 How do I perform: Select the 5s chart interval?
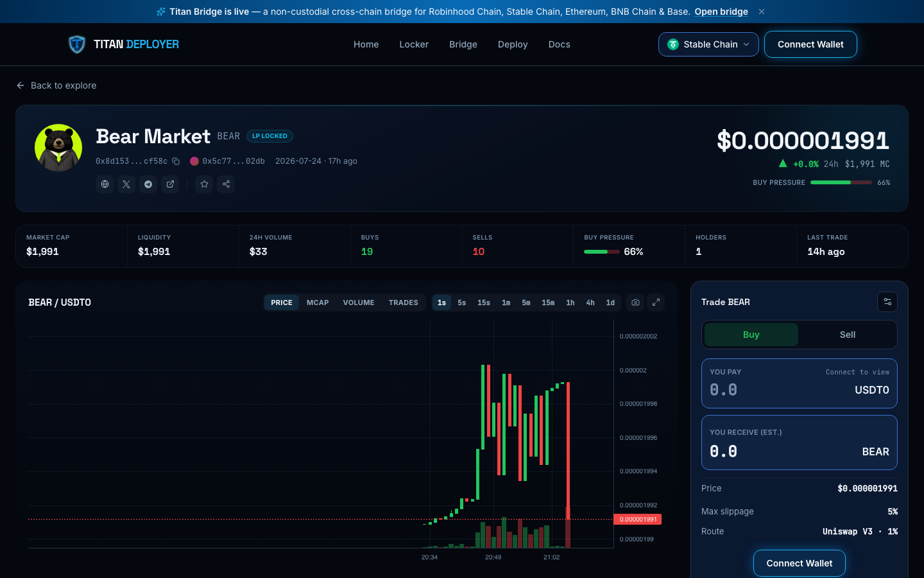coord(462,302)
